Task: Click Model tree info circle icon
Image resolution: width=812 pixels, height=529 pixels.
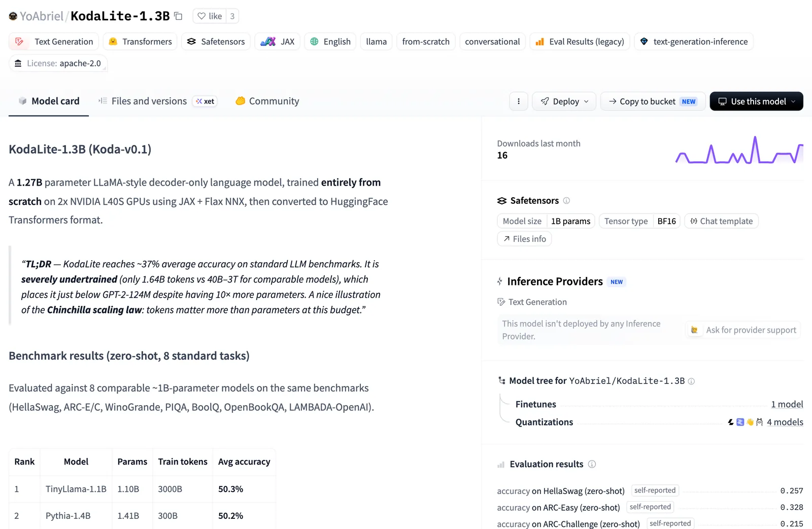Action: (x=691, y=381)
